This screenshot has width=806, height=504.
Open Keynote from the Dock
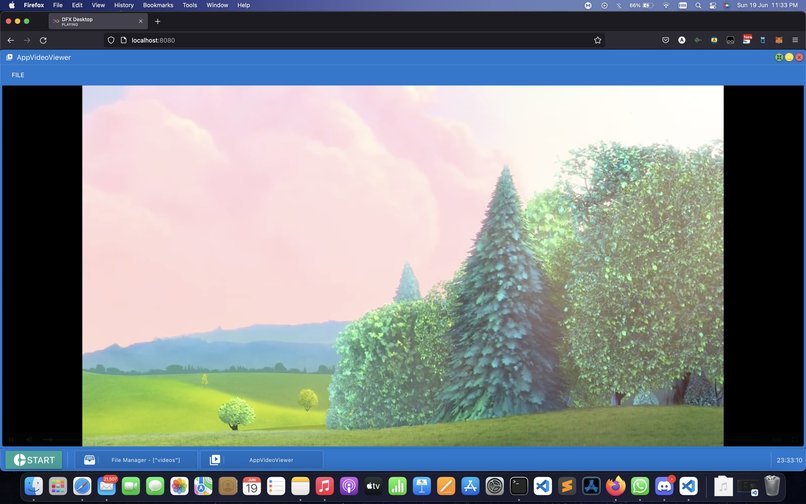pos(422,485)
